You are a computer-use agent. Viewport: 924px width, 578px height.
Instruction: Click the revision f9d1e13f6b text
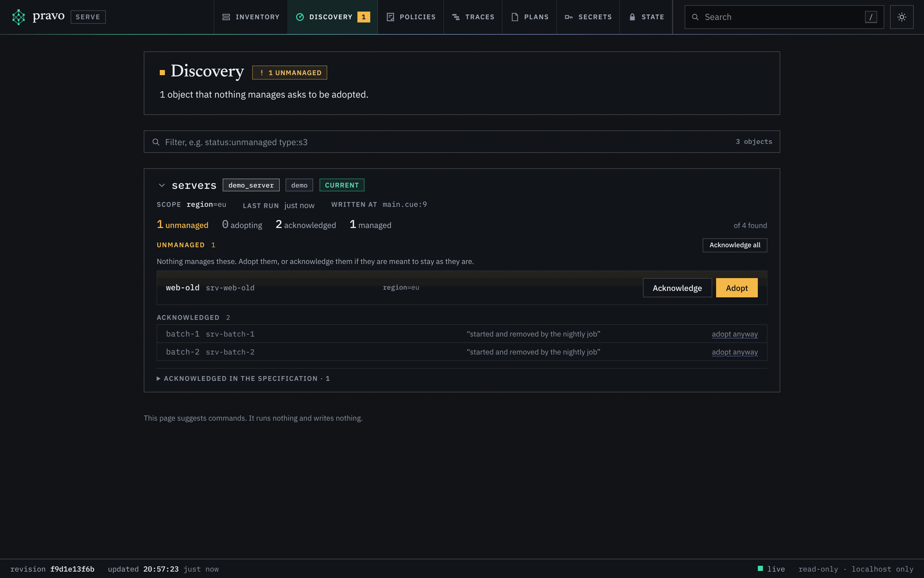coord(52,569)
